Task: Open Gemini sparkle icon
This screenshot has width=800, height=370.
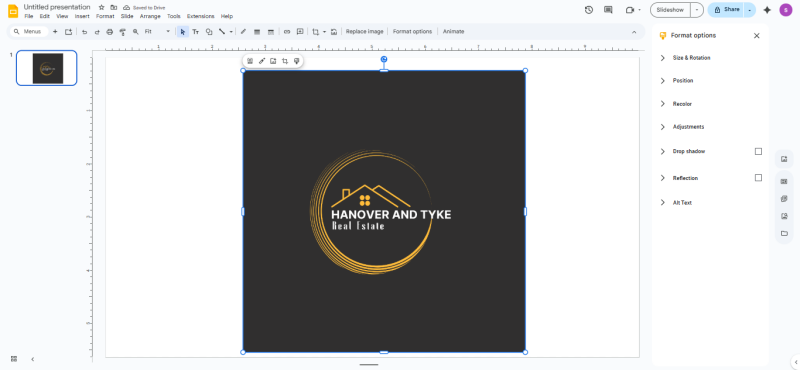Action: [767, 10]
